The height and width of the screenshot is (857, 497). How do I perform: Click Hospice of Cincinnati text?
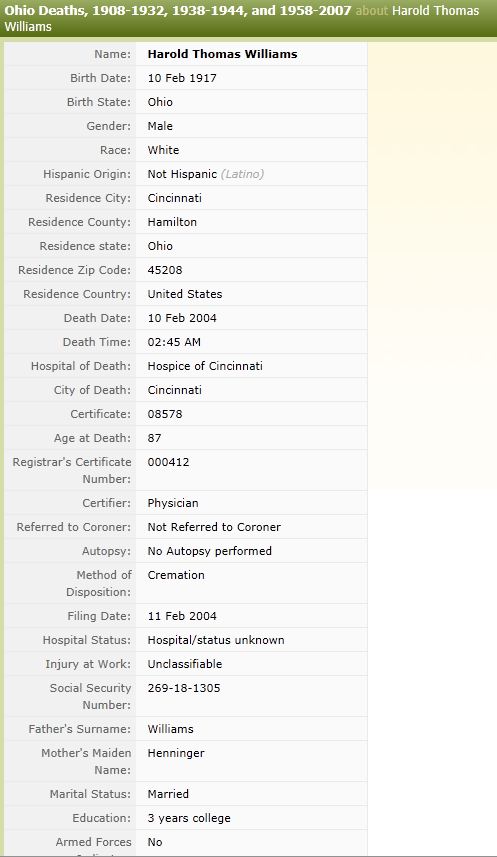click(205, 366)
